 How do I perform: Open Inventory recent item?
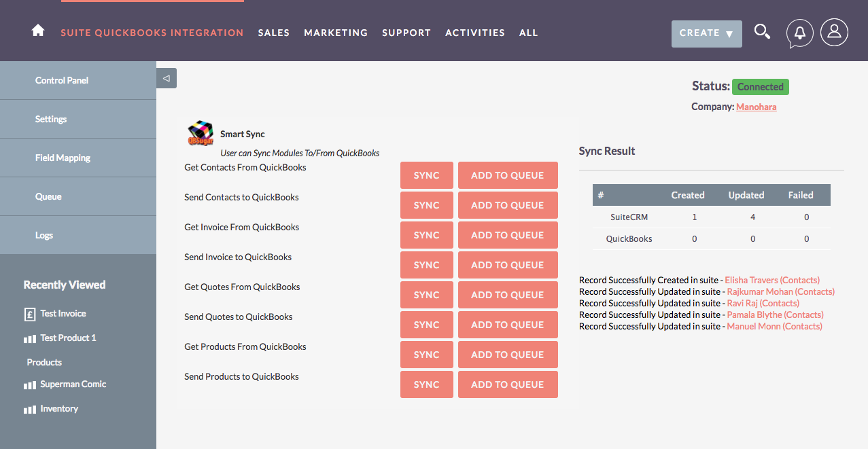pos(58,409)
